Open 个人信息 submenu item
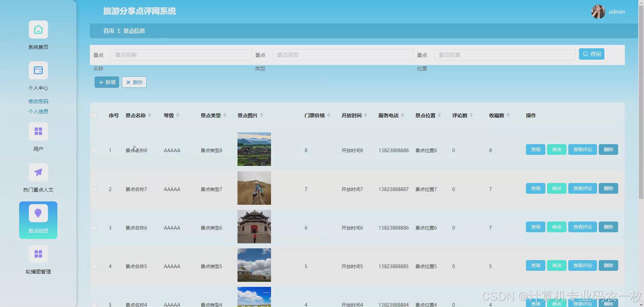Screen dimensions: 644x307 click(x=38, y=111)
